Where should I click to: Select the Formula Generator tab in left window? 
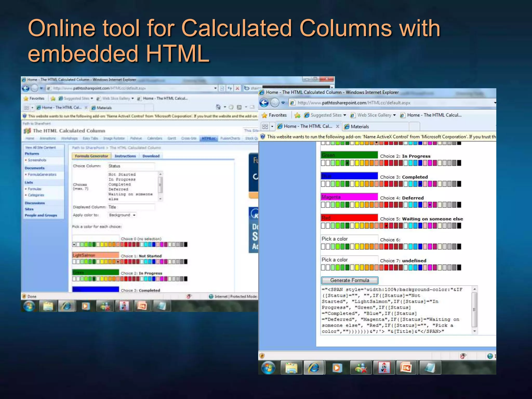(x=91, y=156)
